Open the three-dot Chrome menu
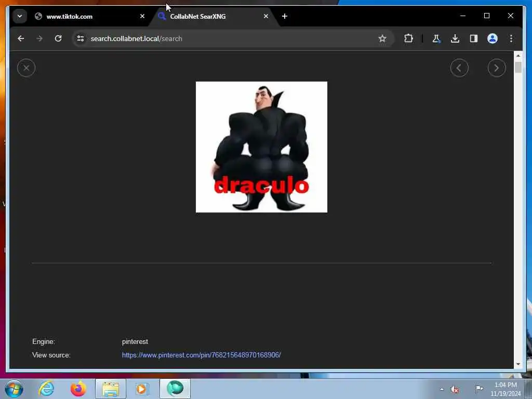Image resolution: width=532 pixels, height=399 pixels. 511,38
